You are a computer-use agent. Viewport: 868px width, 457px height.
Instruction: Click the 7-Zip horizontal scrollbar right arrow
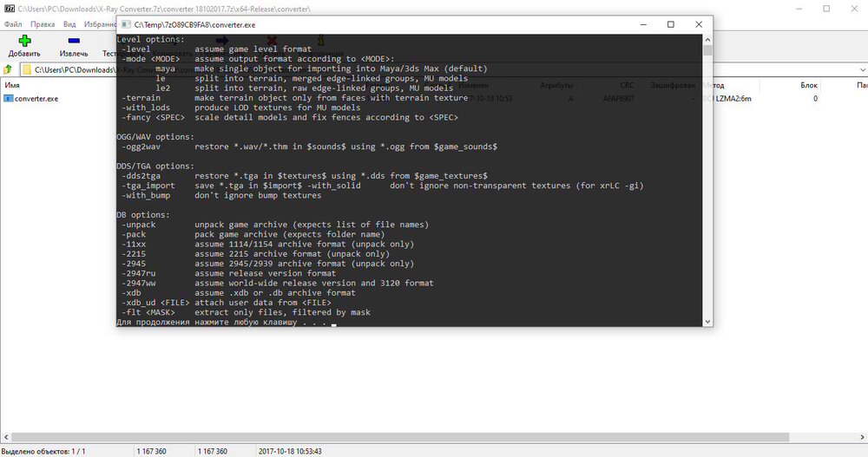[x=863, y=437]
